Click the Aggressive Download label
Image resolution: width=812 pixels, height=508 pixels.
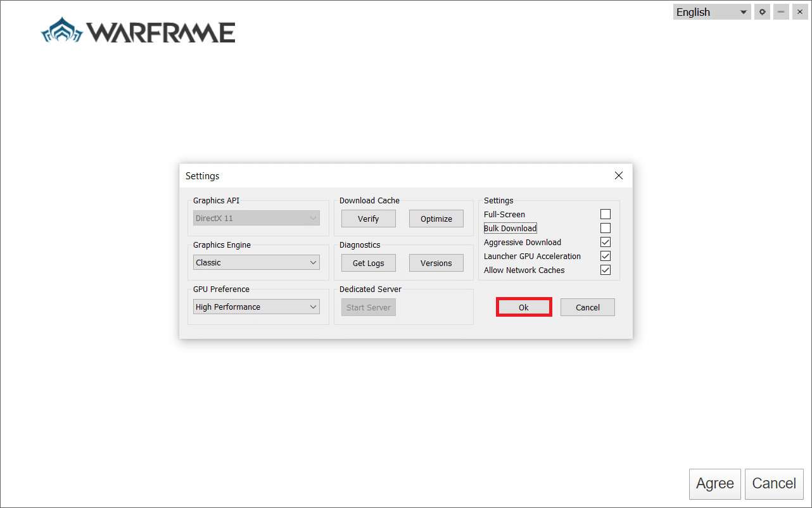[x=523, y=242]
